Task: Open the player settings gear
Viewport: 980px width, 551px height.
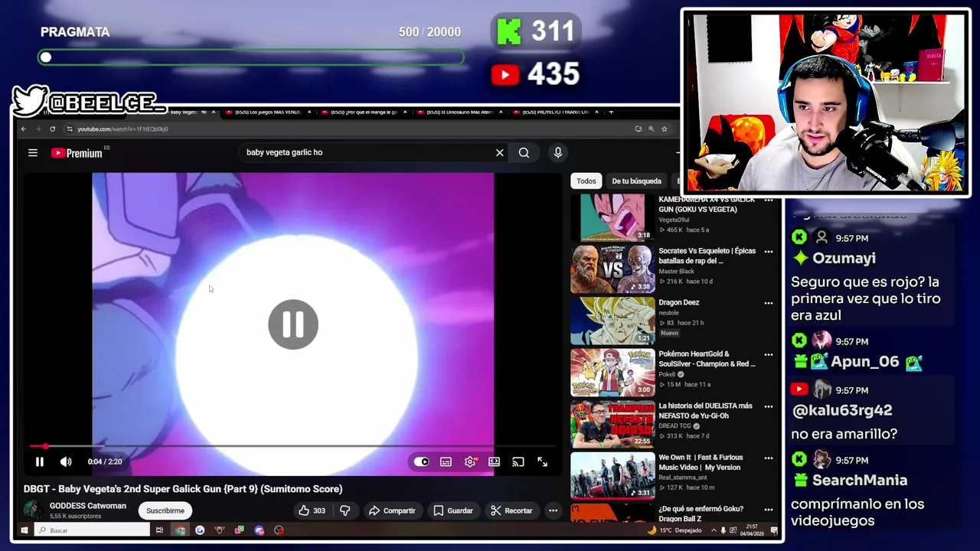Action: (x=470, y=461)
